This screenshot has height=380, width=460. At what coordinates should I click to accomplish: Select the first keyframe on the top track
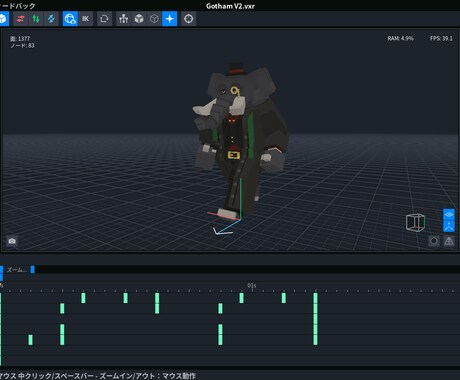[x=83, y=298]
